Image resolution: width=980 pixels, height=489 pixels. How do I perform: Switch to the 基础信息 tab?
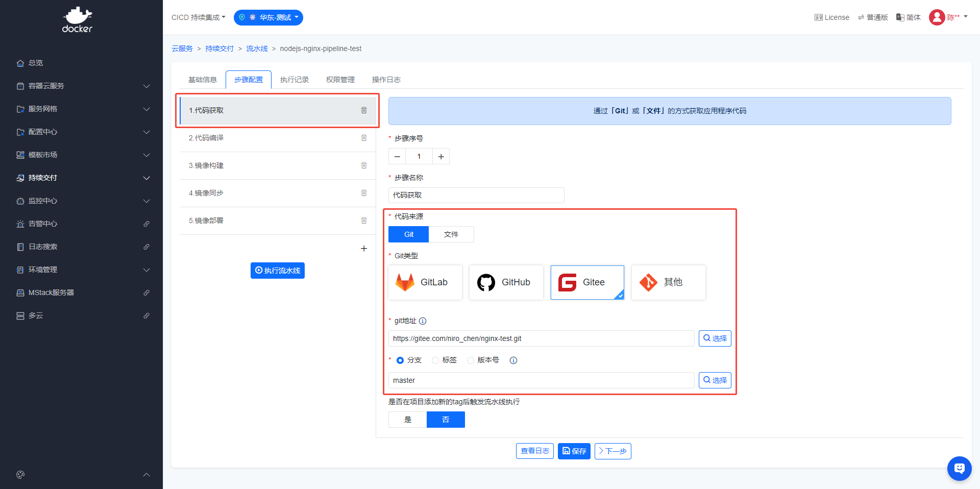[x=203, y=80]
